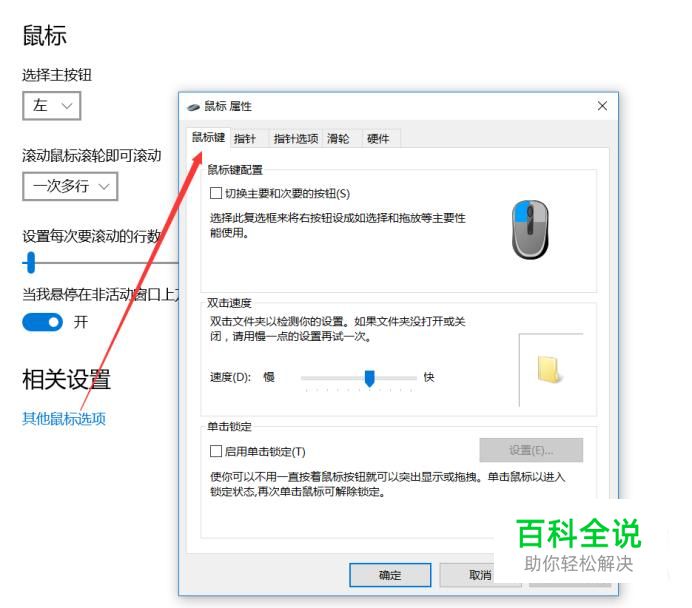Screen dimensions: 692x608
Task: Click the 取消 button
Action: click(480, 575)
